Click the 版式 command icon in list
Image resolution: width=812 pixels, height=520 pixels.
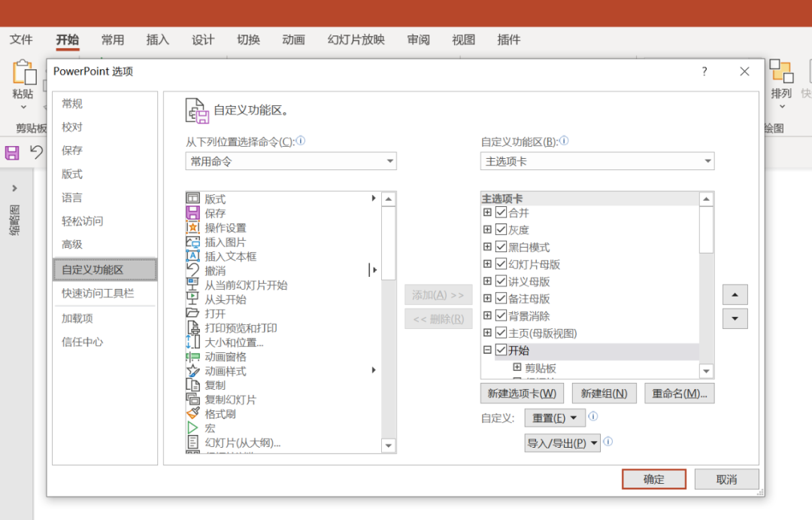(x=192, y=199)
